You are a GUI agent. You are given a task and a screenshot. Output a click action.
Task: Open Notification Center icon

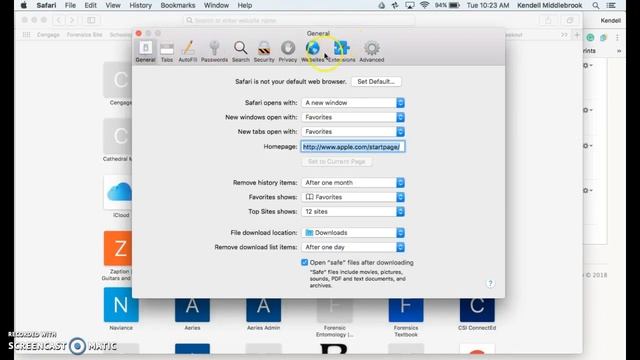pyautogui.click(x=611, y=5)
